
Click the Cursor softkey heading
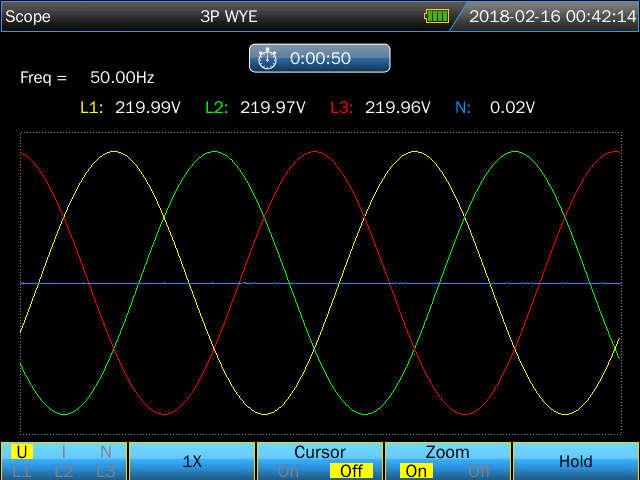coord(320,452)
